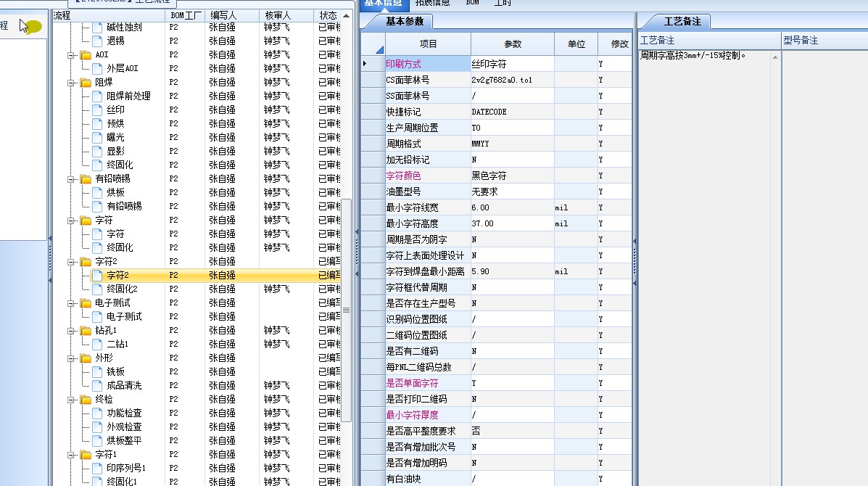Click the document icon next to 外层AOI
Viewport: 868px width, 486px height.
[97, 69]
